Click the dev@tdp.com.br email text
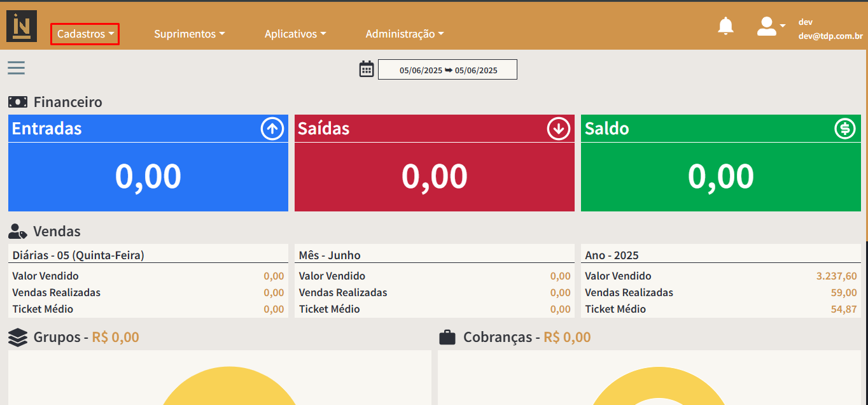Viewport: 868px width, 405px height. 830,36
